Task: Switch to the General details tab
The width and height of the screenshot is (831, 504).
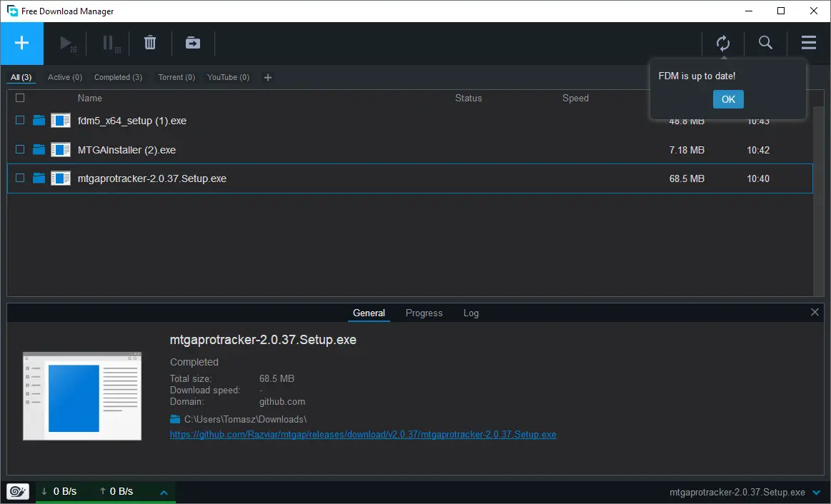Action: click(x=369, y=313)
